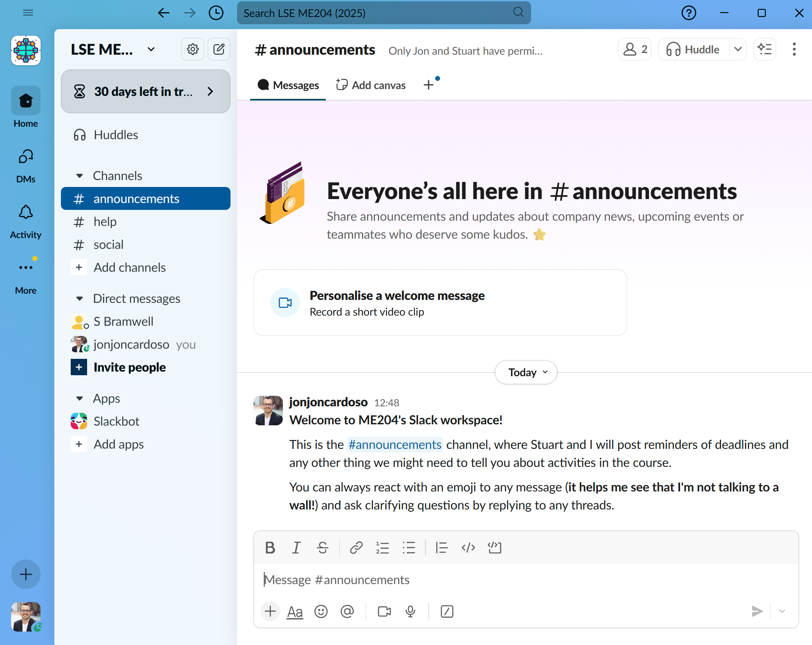
Task: Click the round plus create button
Action: pos(26,574)
